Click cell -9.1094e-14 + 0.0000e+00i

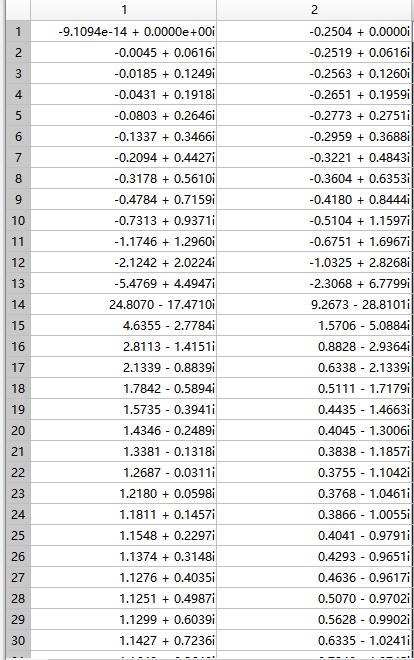tap(124, 31)
